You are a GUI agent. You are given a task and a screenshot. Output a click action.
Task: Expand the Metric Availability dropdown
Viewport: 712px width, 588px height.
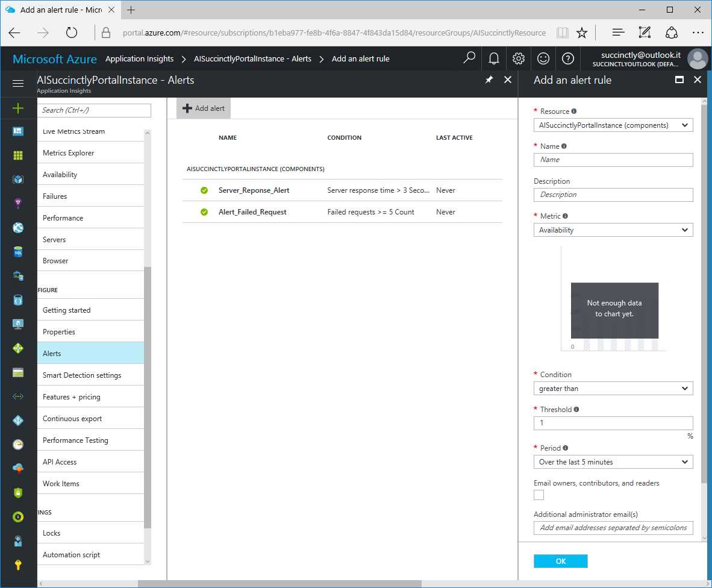(x=613, y=230)
